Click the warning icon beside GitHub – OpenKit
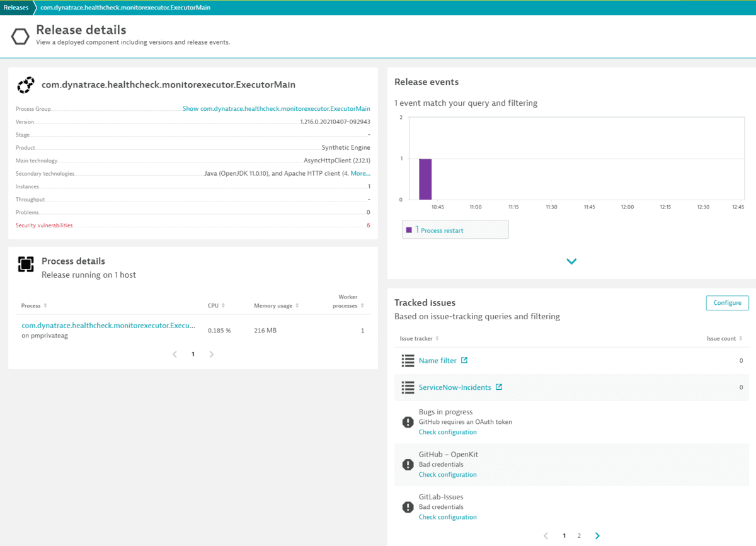This screenshot has height=546, width=756. 408,464
